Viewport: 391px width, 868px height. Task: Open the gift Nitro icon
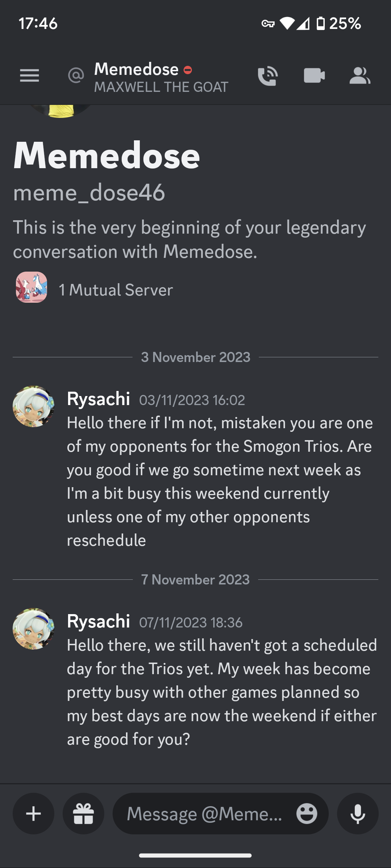pyautogui.click(x=83, y=814)
